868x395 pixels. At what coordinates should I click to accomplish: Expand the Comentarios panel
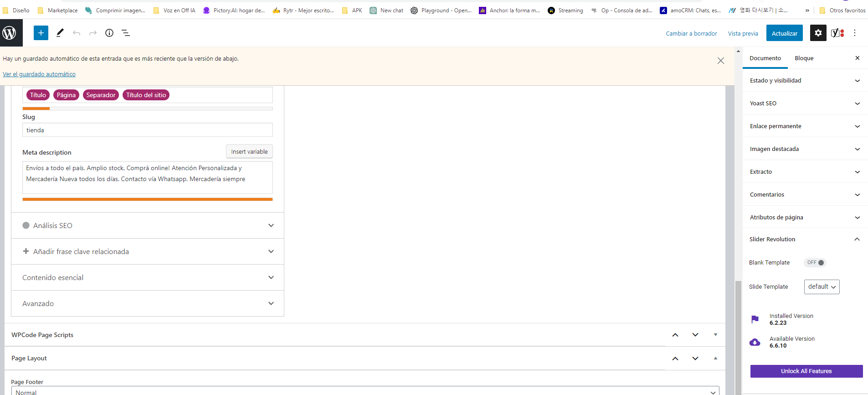coord(805,194)
